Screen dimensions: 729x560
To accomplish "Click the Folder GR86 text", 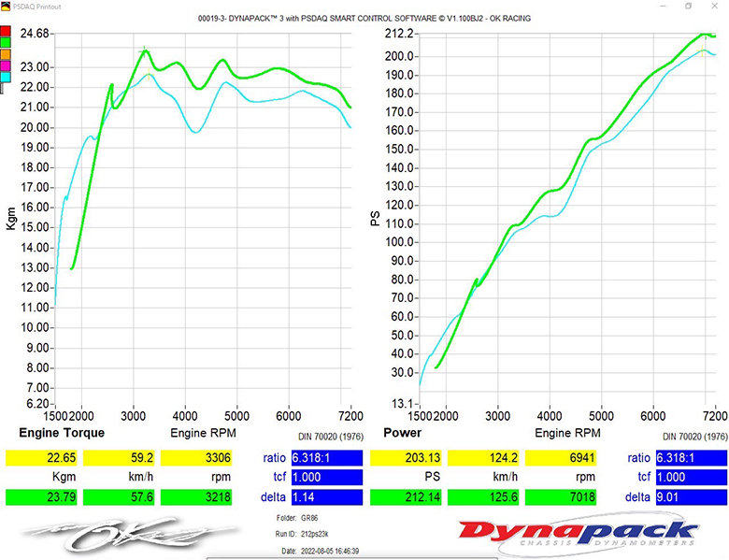I will [297, 518].
